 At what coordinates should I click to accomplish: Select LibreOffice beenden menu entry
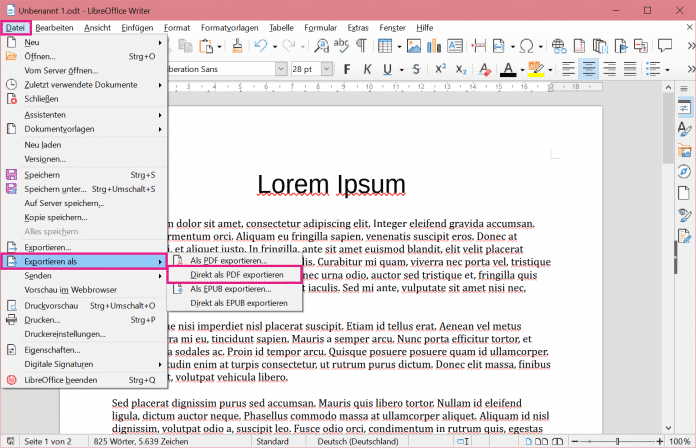coord(84,380)
